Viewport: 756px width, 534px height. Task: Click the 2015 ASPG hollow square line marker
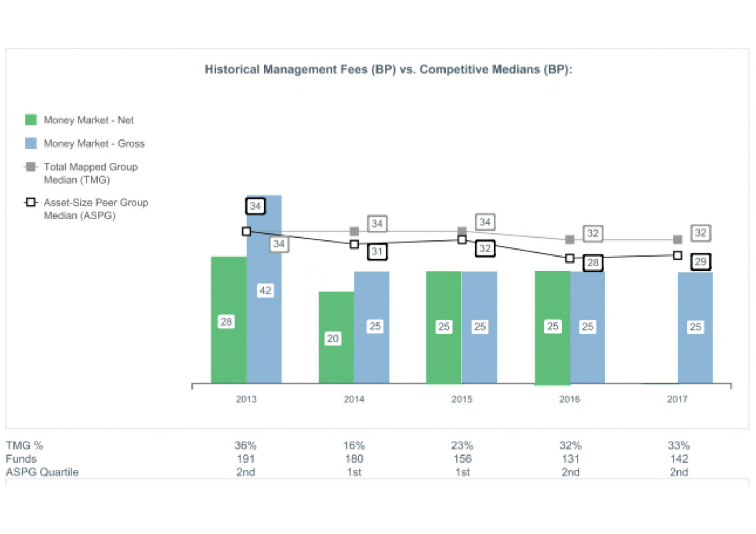pos(462,240)
